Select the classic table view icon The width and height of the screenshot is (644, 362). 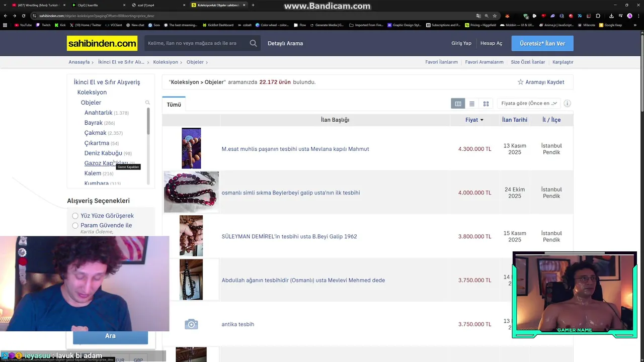pyautogui.click(x=458, y=104)
